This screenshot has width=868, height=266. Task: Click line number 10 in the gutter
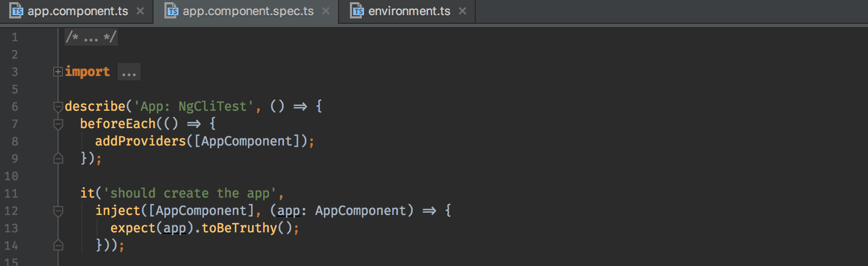click(x=11, y=176)
